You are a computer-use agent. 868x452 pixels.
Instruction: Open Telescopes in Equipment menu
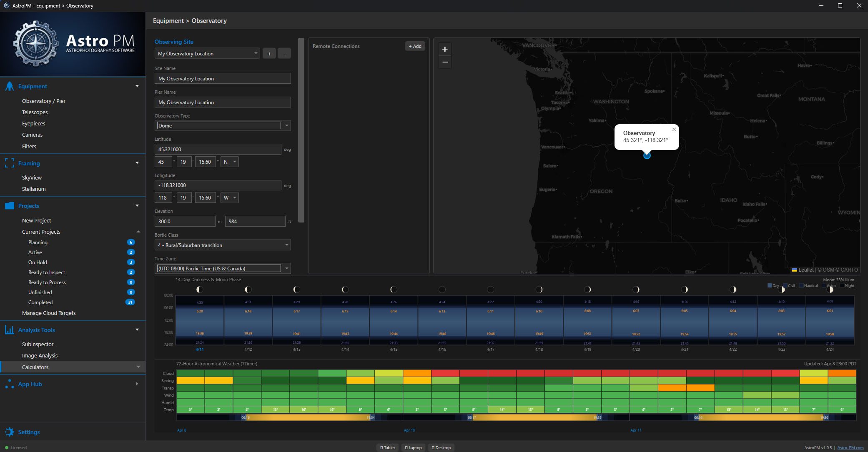(35, 112)
